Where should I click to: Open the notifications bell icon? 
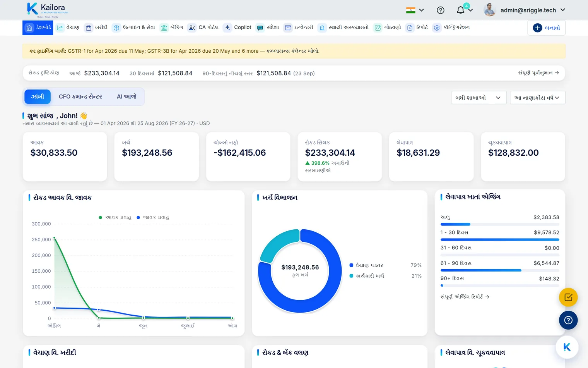pos(460,10)
